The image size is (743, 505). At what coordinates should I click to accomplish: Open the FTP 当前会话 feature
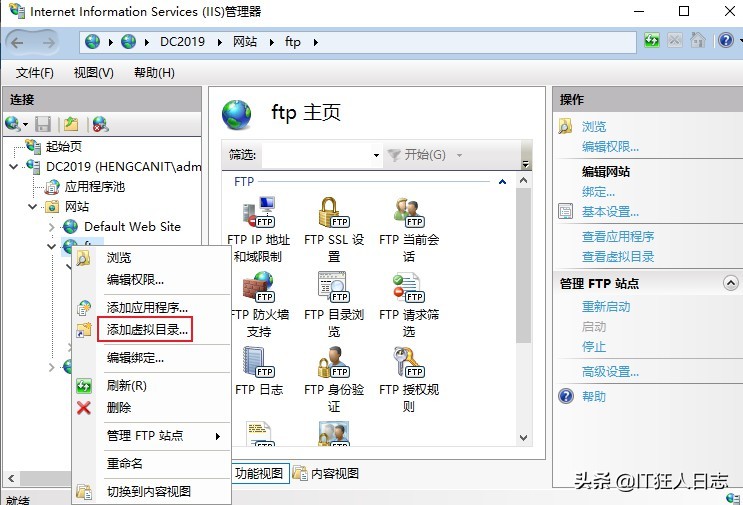(409, 230)
